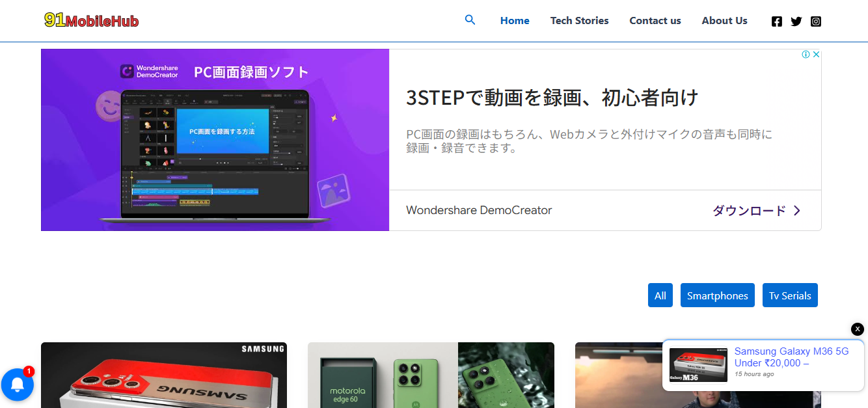
Task: Open the ad info icon
Action: 806,55
